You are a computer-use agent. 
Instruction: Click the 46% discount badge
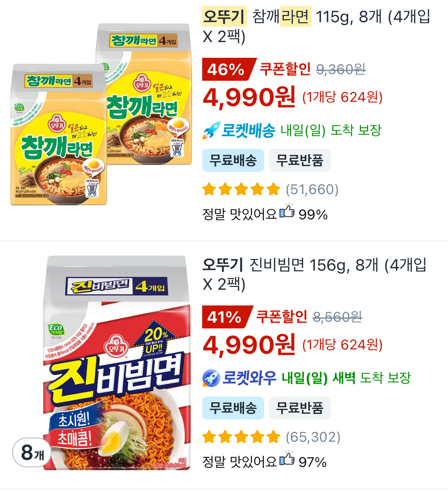coord(227,69)
